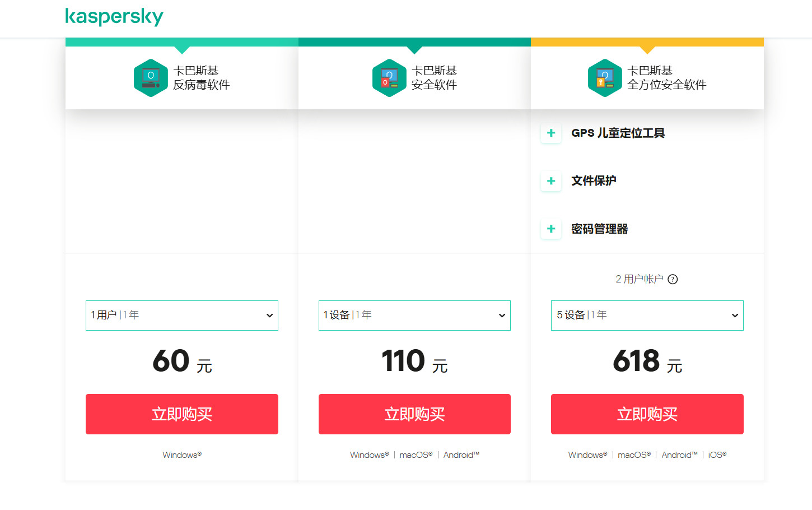Click the Android label under the 618 元 plan
This screenshot has height=510, width=812.
tap(680, 455)
